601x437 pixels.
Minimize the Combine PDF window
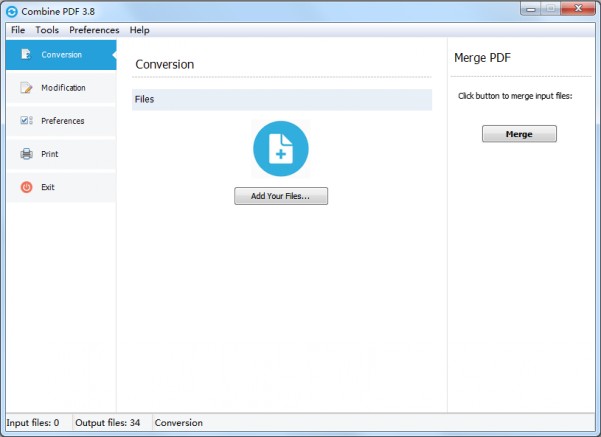click(531, 9)
